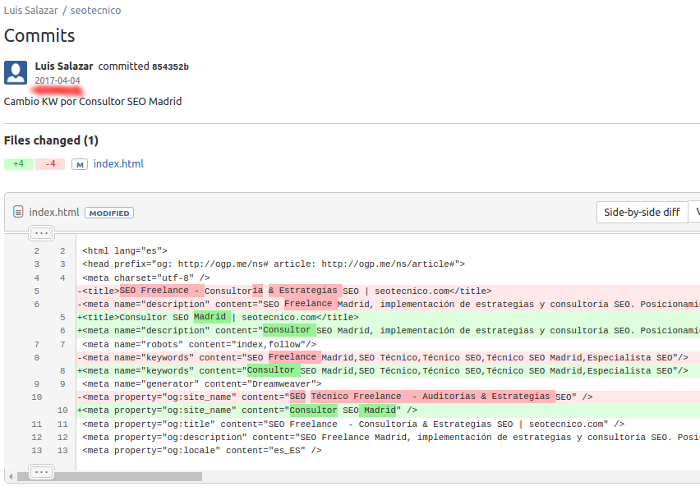Click commit message Cambio KW por Consultor
This screenshot has width=700, height=491.
93,102
